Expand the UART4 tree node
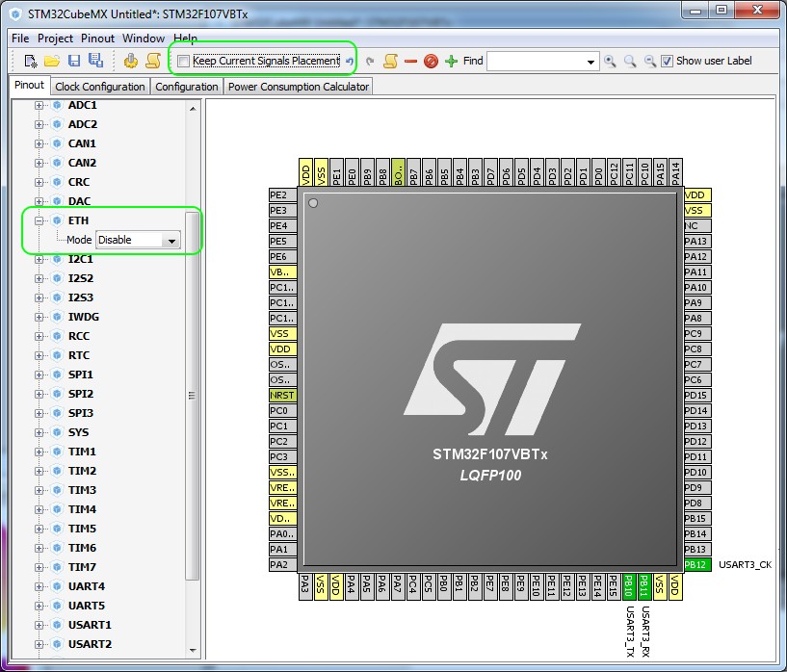This screenshot has height=672, width=787. click(x=39, y=586)
